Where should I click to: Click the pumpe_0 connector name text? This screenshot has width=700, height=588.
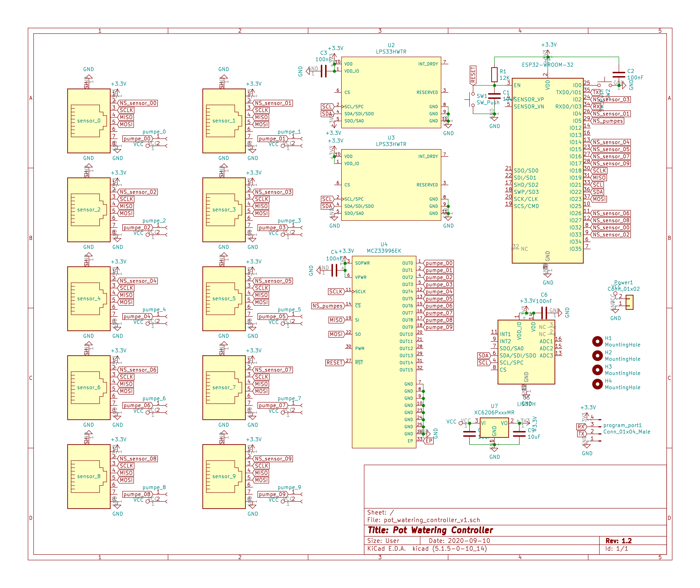[154, 132]
